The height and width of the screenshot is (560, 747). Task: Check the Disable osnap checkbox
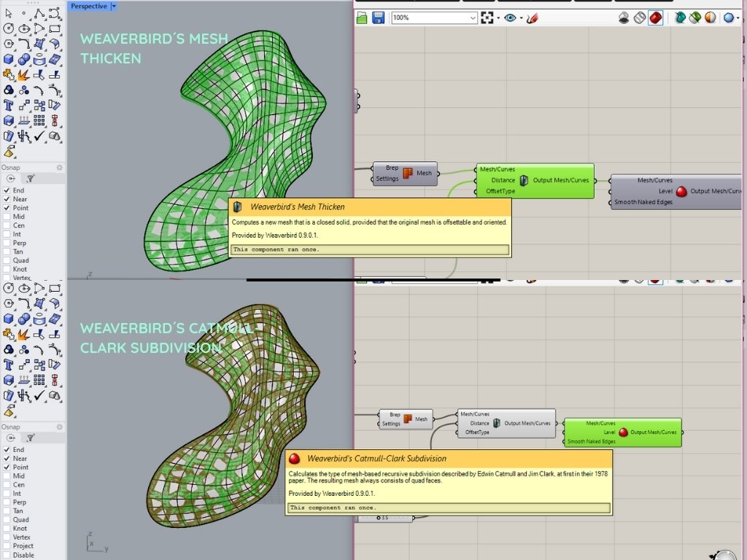pyautogui.click(x=7, y=555)
